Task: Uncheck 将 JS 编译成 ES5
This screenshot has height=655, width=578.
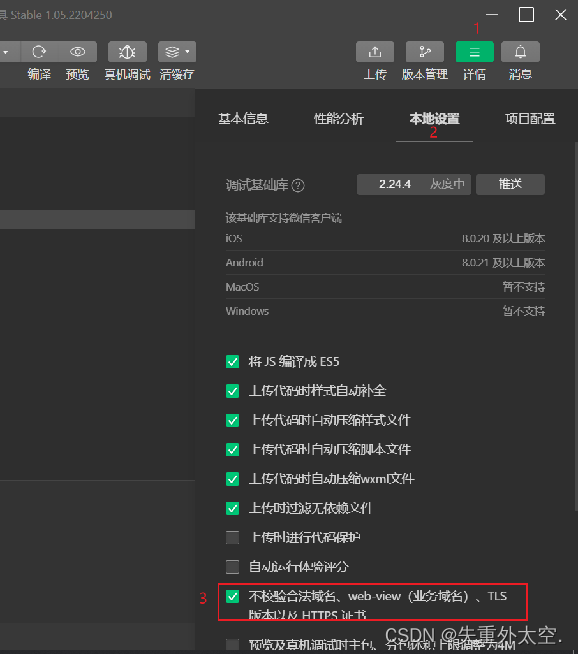Action: tap(233, 362)
